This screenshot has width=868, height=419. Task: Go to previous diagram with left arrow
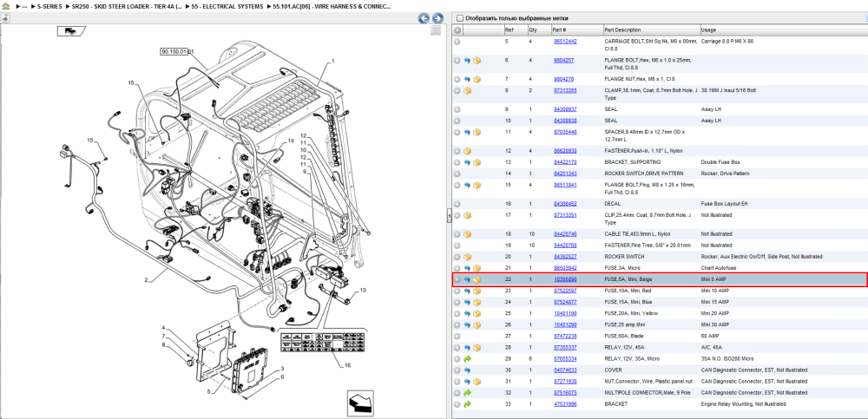click(424, 18)
